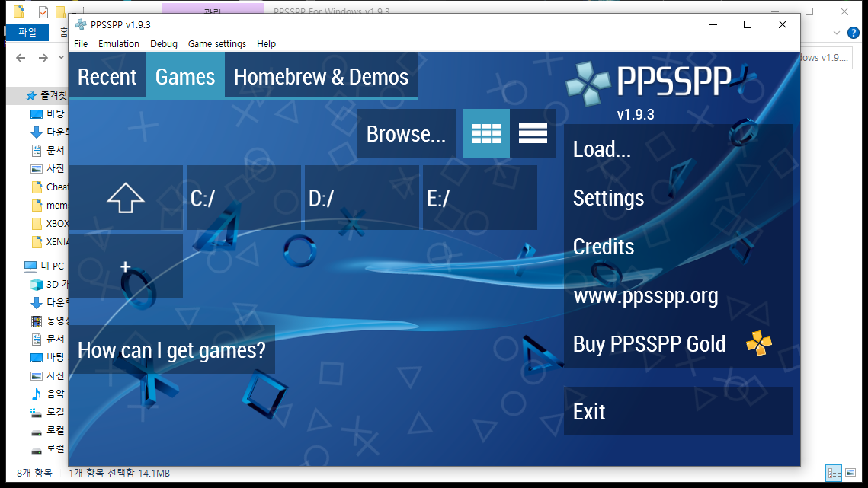View the Credits screen

click(x=678, y=246)
